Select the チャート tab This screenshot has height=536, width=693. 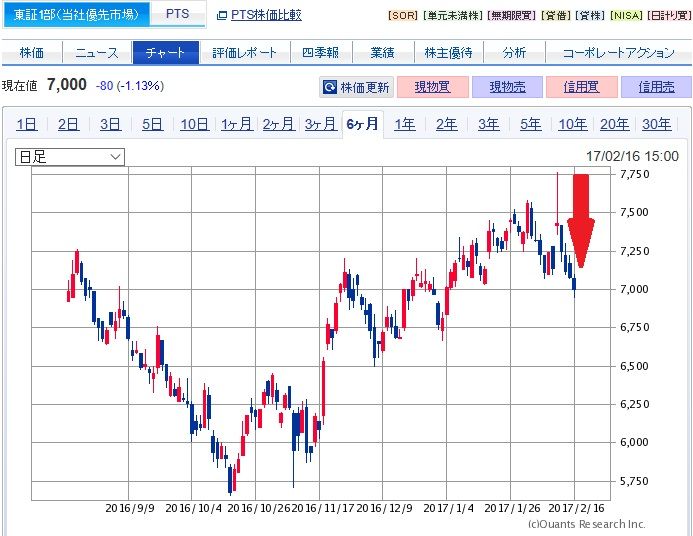tap(166, 53)
